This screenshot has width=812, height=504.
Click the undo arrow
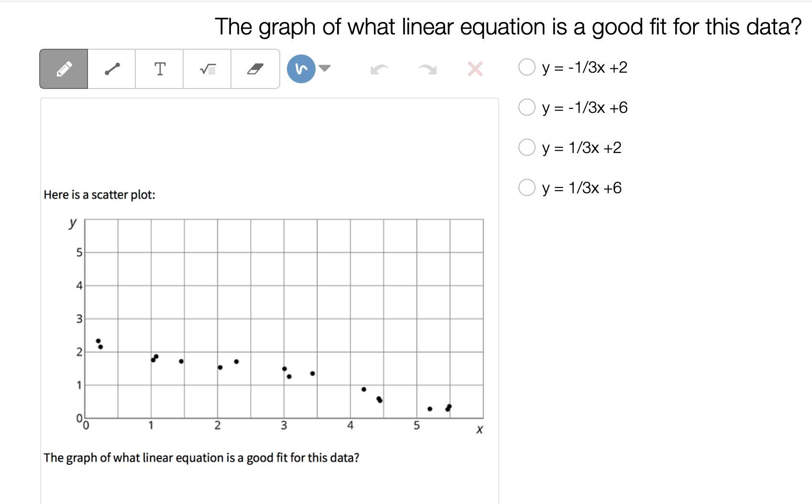point(379,69)
